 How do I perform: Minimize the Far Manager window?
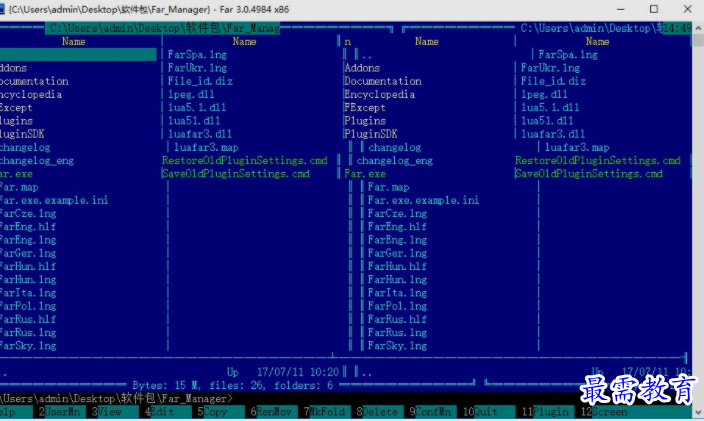click(x=621, y=9)
